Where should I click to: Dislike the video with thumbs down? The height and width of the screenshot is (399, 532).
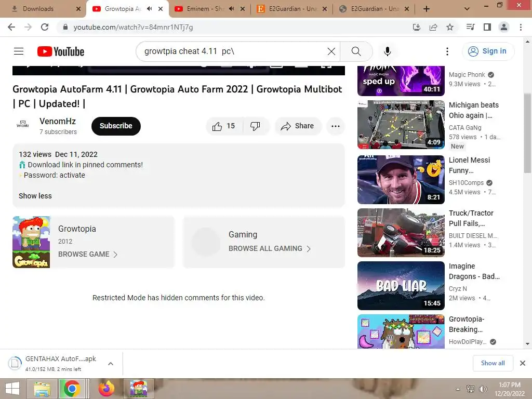[x=256, y=126]
